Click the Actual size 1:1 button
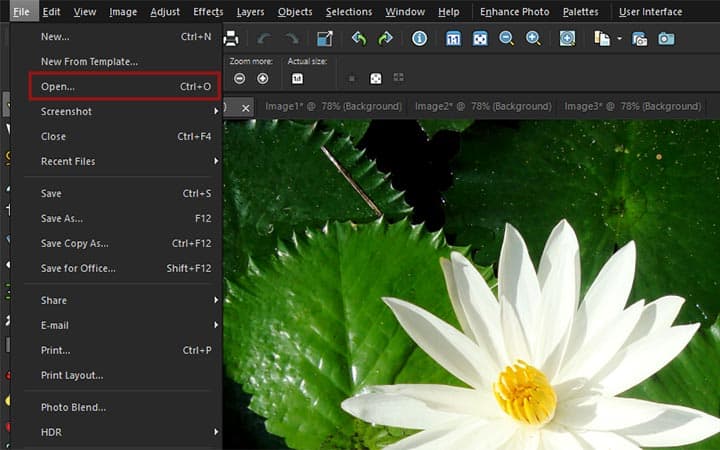This screenshot has width=720, height=450. 297,79
